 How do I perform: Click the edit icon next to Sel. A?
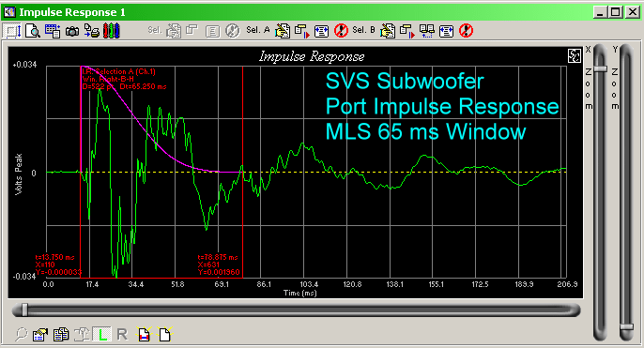[x=283, y=31]
